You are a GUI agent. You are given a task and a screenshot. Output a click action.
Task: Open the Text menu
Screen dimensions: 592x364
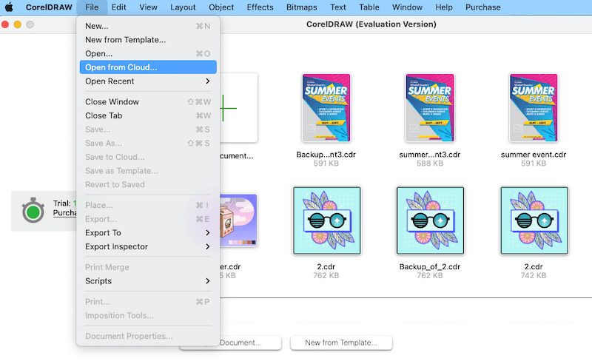point(338,7)
